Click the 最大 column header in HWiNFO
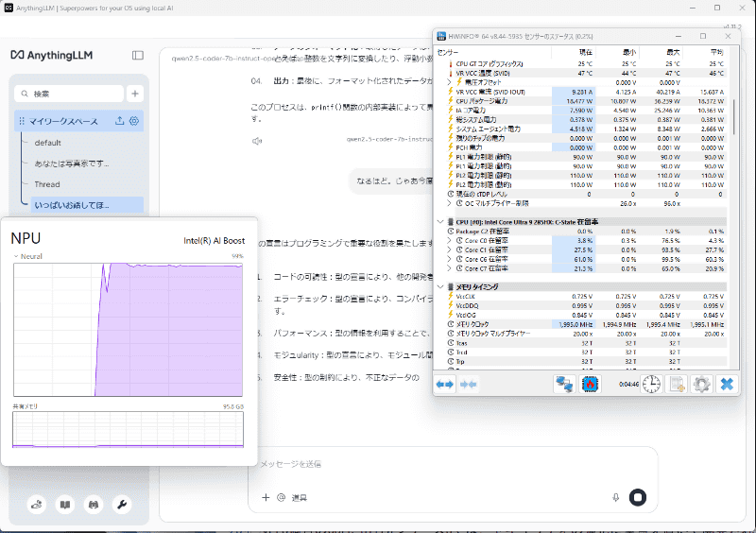This screenshot has height=533, width=756. [x=661, y=52]
